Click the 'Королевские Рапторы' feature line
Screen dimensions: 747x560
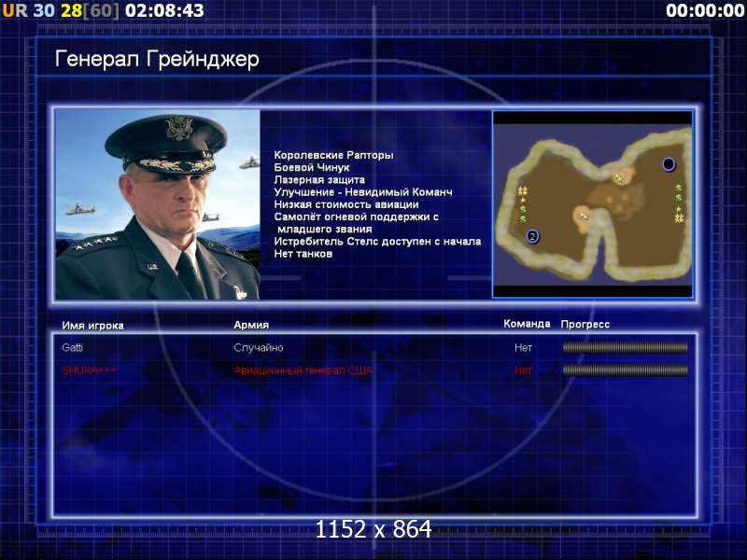point(333,155)
